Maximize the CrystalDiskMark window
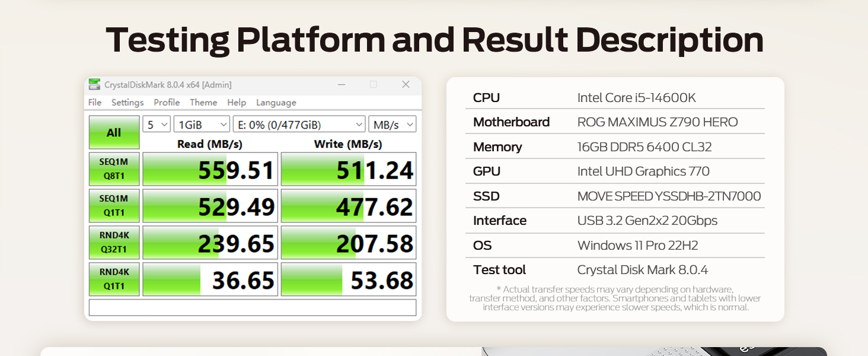This screenshot has height=356, width=868. tap(374, 85)
